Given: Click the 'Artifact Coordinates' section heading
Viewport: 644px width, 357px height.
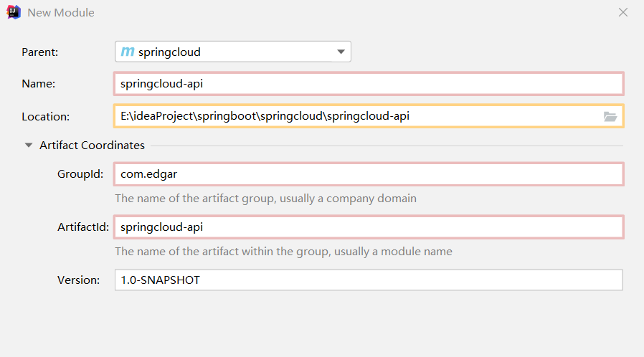Looking at the screenshot, I should click(x=92, y=145).
